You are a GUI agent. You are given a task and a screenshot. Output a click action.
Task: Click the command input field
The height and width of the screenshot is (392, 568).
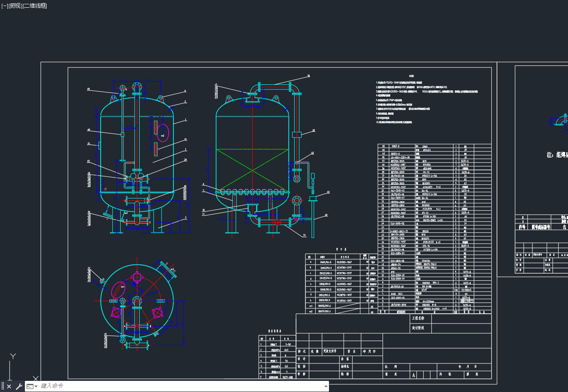(180, 386)
